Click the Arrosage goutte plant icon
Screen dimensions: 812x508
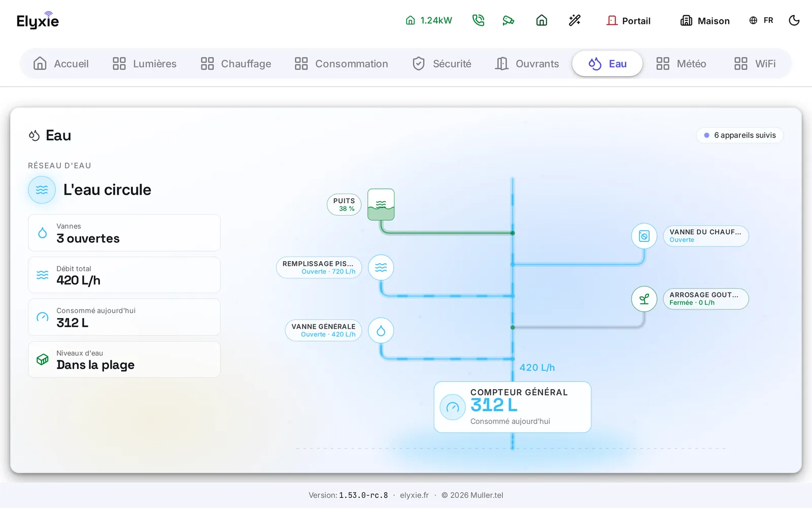point(644,299)
